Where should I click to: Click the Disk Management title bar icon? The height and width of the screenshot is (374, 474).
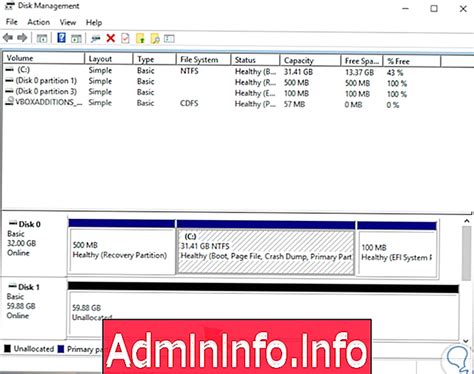pos(9,5)
